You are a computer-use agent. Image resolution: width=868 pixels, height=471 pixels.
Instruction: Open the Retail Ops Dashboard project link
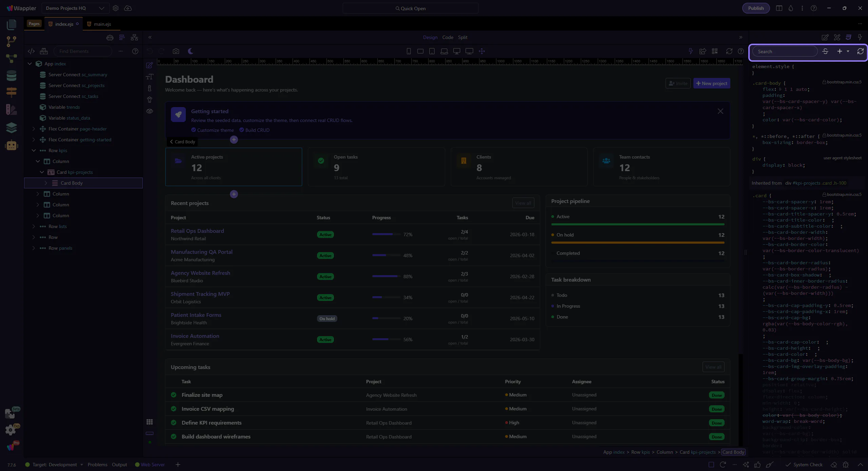pyautogui.click(x=197, y=231)
